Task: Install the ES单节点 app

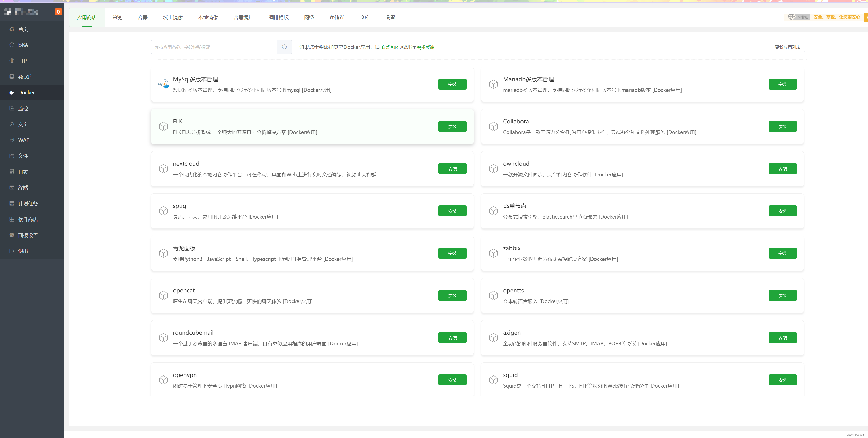Action: pyautogui.click(x=782, y=211)
